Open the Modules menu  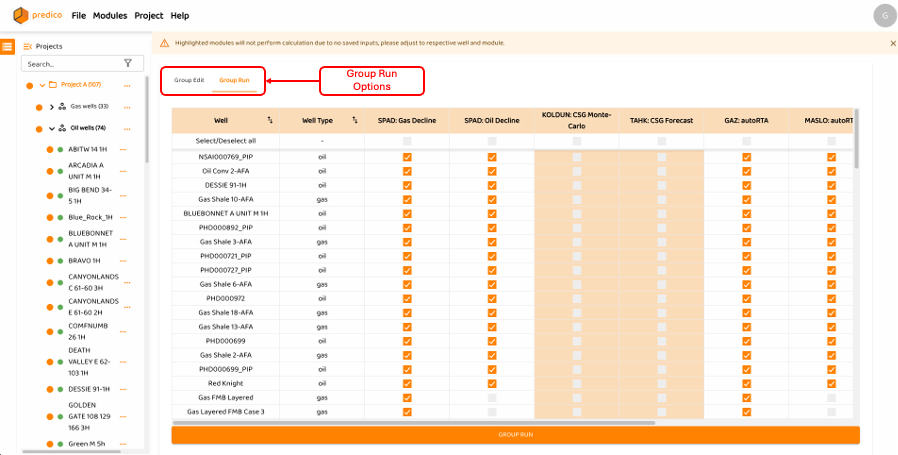(110, 16)
